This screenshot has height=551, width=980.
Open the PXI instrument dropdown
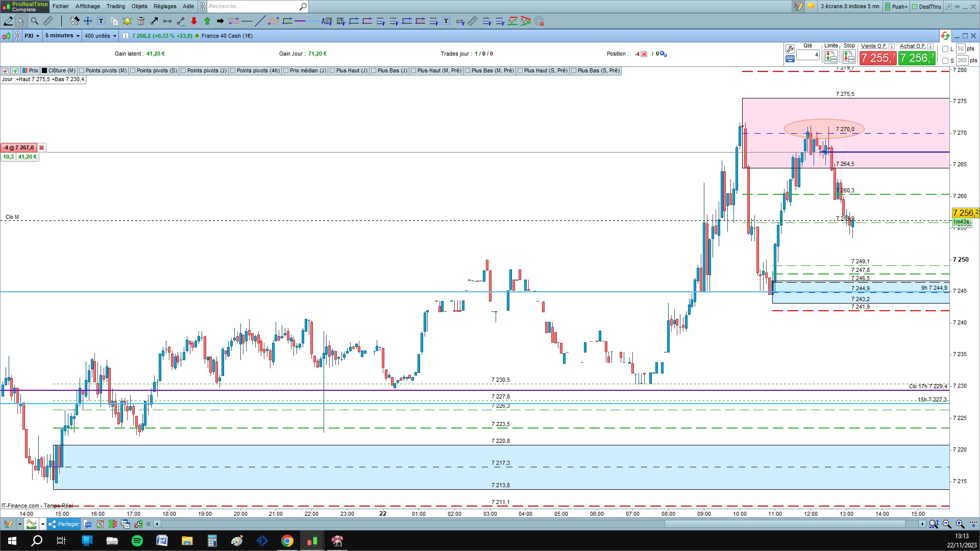32,36
